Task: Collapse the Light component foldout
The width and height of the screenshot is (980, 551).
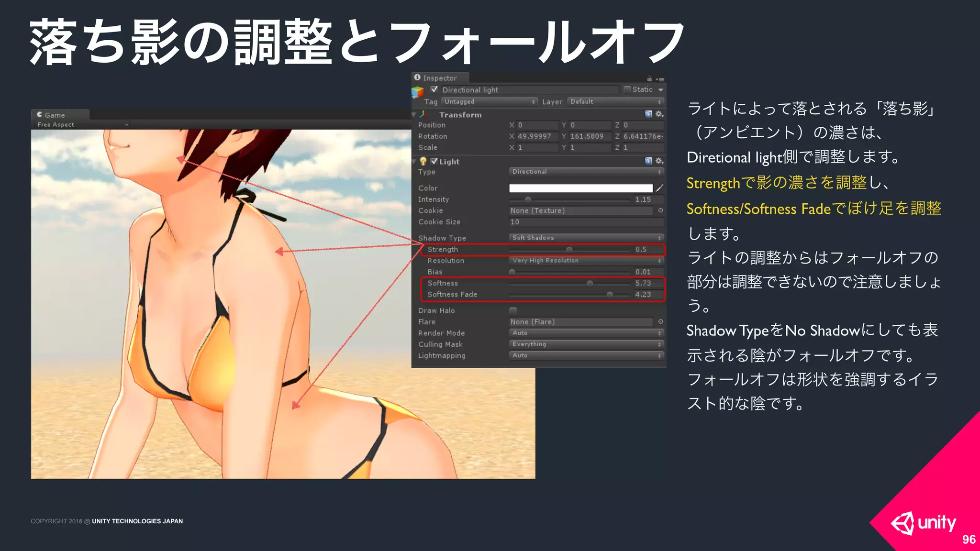Action: tap(414, 162)
